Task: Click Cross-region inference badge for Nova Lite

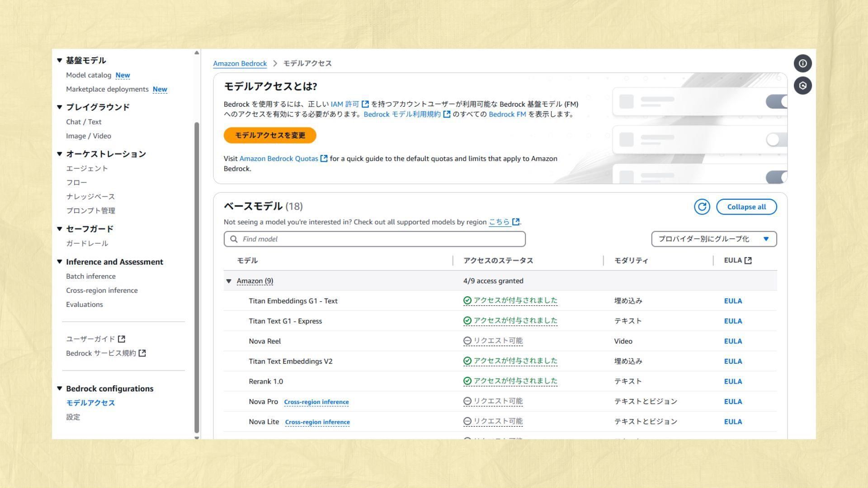Action: (x=317, y=422)
